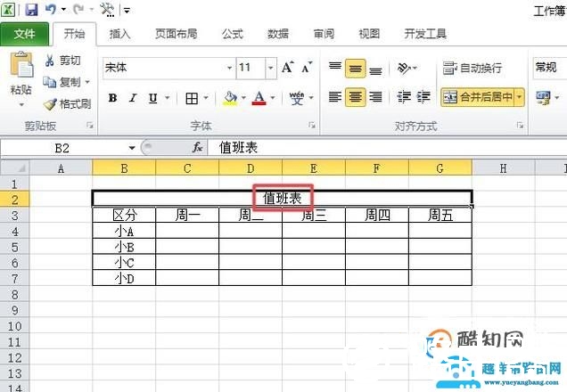Screen dimensions: 567x392
Task: Open the font name dropdown arrow
Action: click(x=229, y=68)
